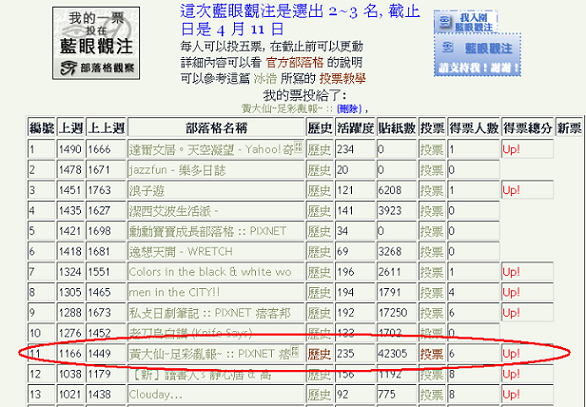This screenshot has width=586, height=407.
Task: Open blog Clouday...
Action: (x=155, y=394)
